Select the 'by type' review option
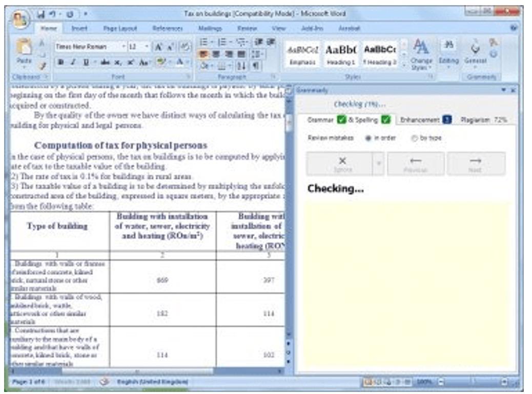This screenshot has height=394, width=532. (414, 138)
